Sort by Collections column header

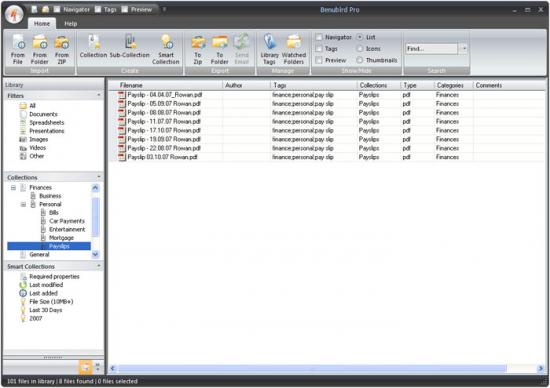(x=379, y=85)
